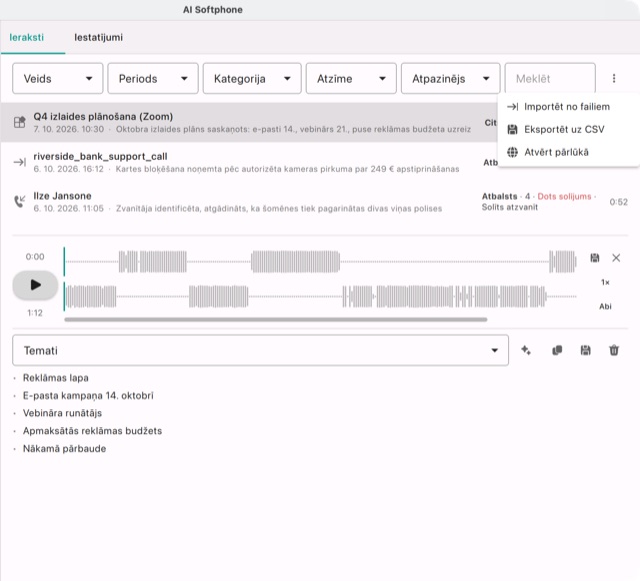Viewport: 640px width, 581px height.
Task: Open the Atpazinējs filter dropdown
Action: [450, 78]
